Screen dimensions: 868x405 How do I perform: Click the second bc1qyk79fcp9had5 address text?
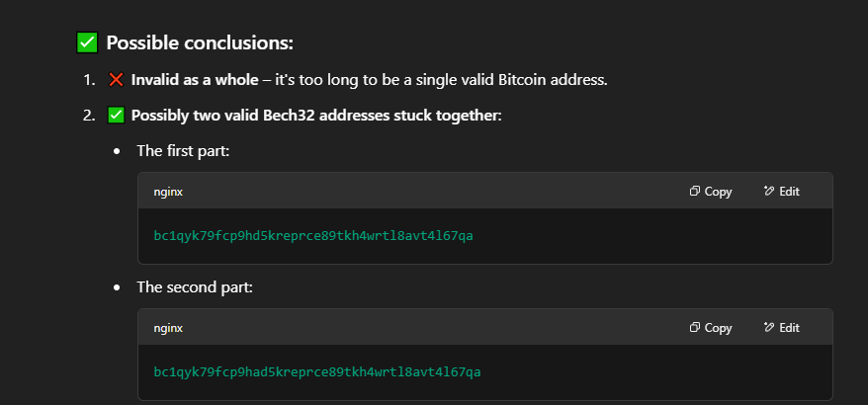(x=317, y=371)
